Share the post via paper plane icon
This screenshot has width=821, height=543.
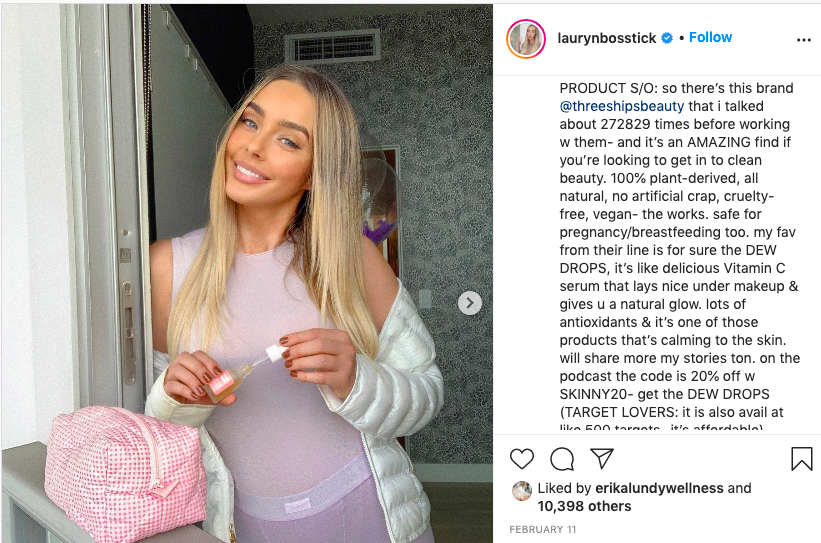602,458
